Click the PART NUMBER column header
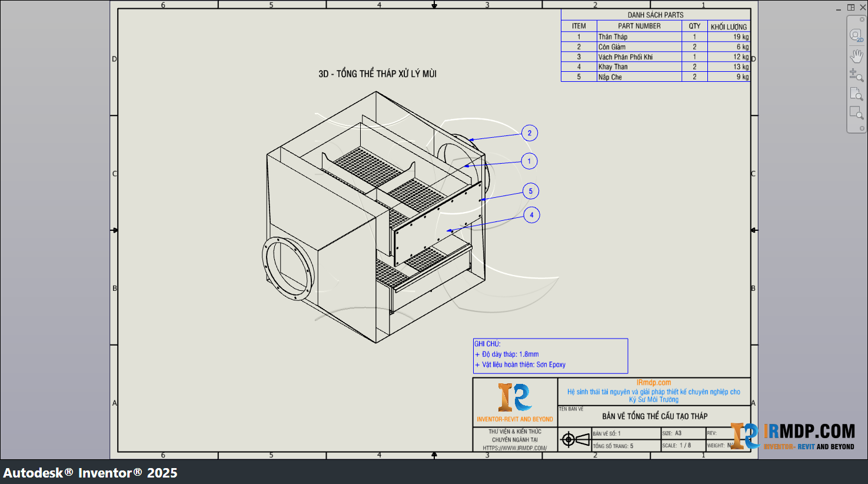The height and width of the screenshot is (484, 868). pyautogui.click(x=639, y=26)
